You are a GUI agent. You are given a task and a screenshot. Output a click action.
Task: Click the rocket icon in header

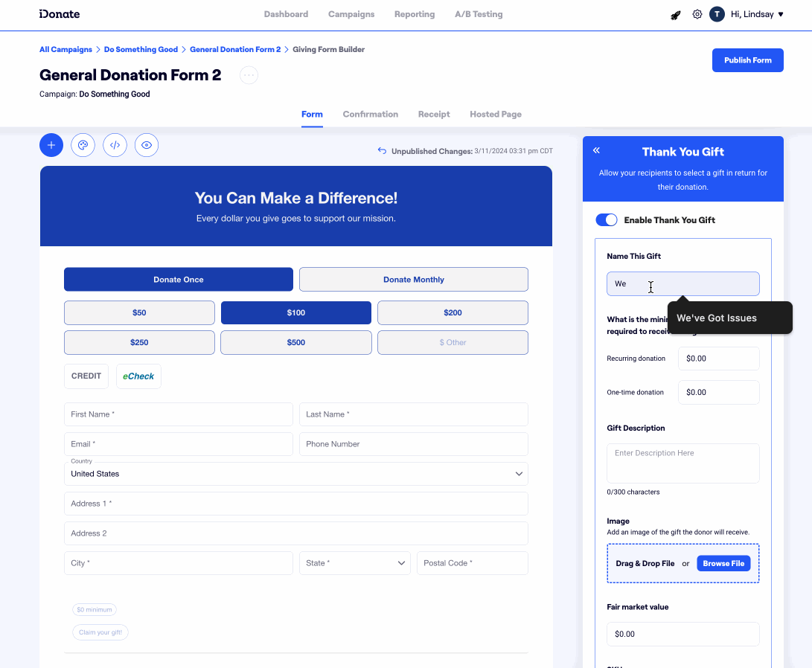676,14
